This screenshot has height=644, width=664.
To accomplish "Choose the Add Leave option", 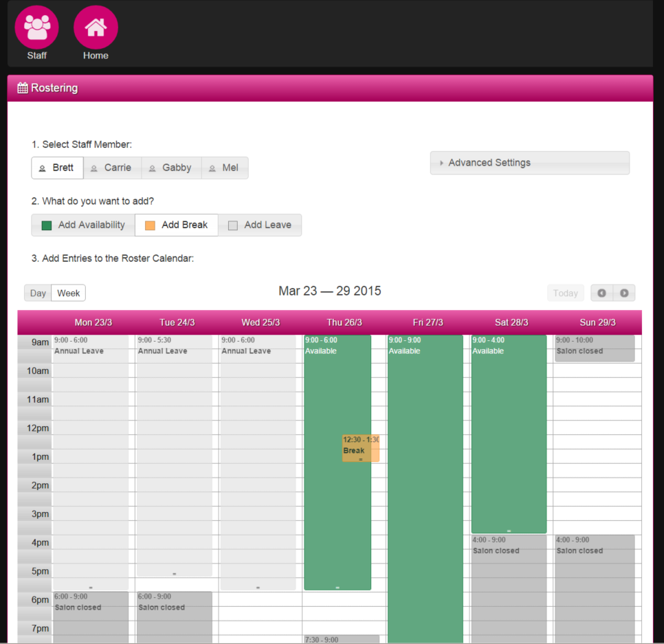I will [x=260, y=225].
